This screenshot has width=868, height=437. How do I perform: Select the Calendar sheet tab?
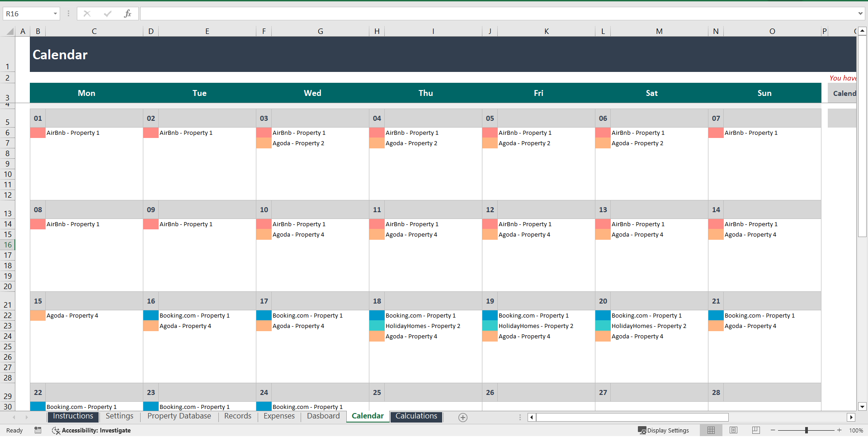368,416
